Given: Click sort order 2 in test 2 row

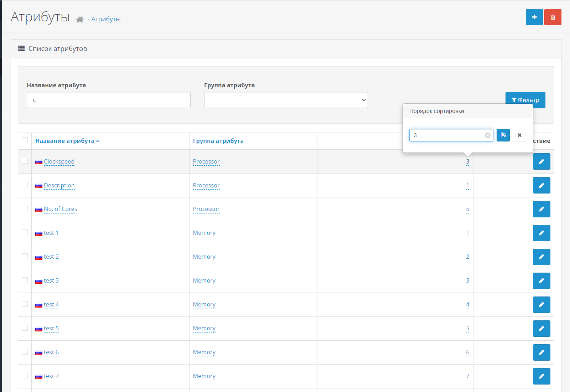Looking at the screenshot, I should (x=467, y=257).
